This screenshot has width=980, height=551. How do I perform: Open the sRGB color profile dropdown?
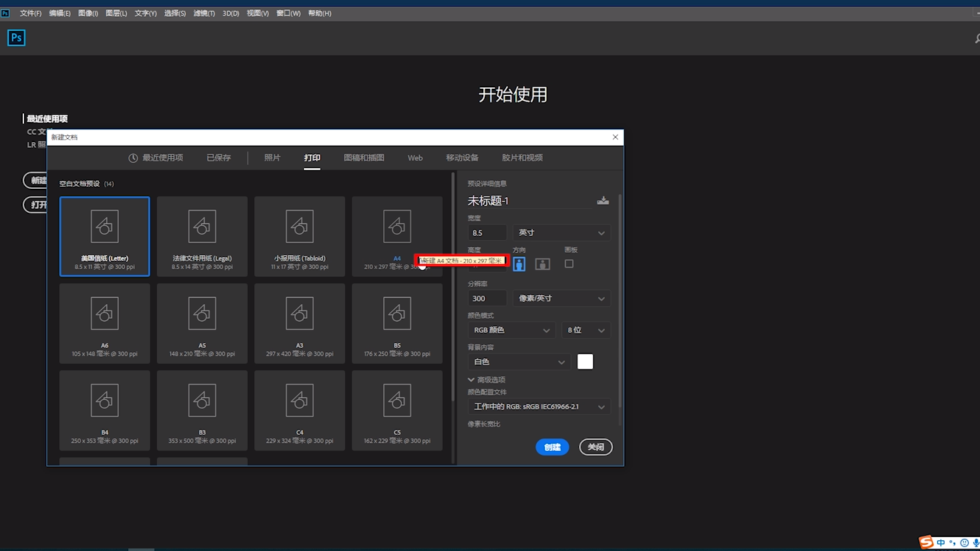click(539, 406)
